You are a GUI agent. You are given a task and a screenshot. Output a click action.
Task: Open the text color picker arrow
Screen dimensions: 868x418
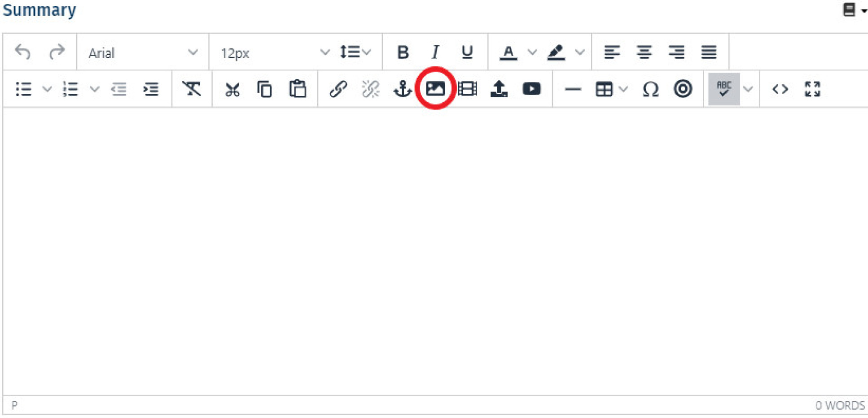pos(532,52)
